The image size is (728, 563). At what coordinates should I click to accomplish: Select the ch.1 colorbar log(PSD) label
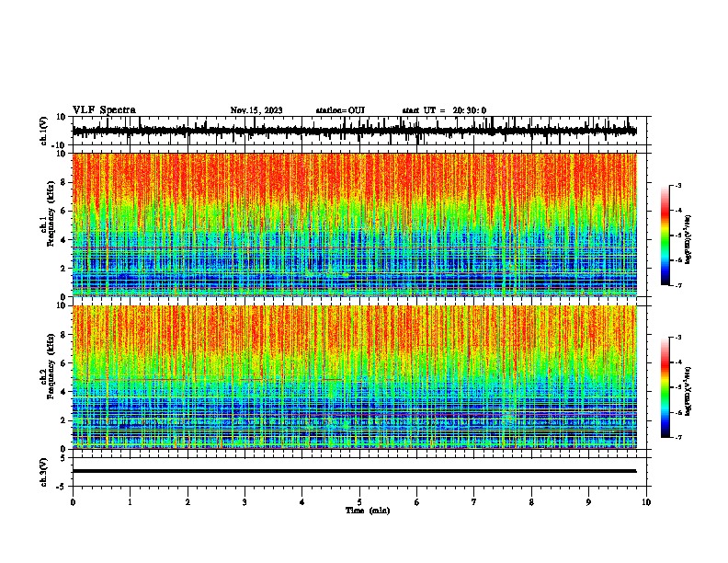[x=688, y=240]
